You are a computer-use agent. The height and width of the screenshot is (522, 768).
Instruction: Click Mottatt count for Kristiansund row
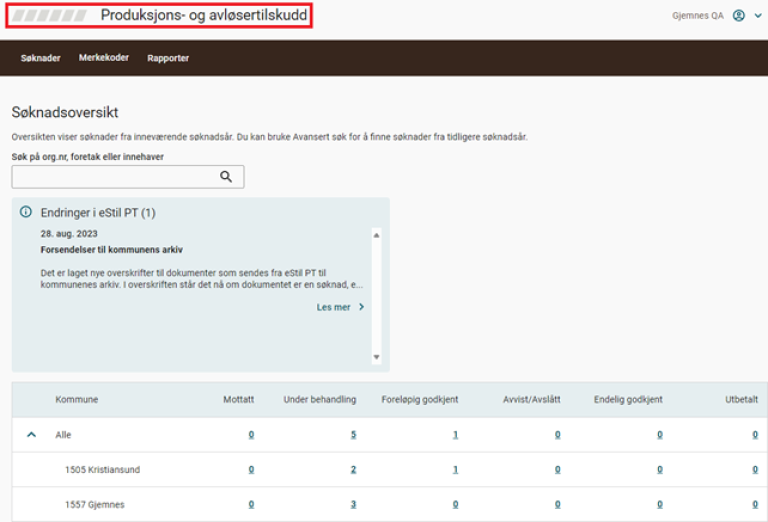251,470
